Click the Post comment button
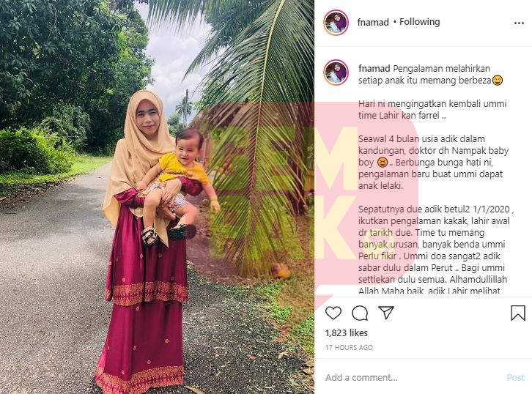The width and height of the screenshot is (532, 394). [515, 377]
